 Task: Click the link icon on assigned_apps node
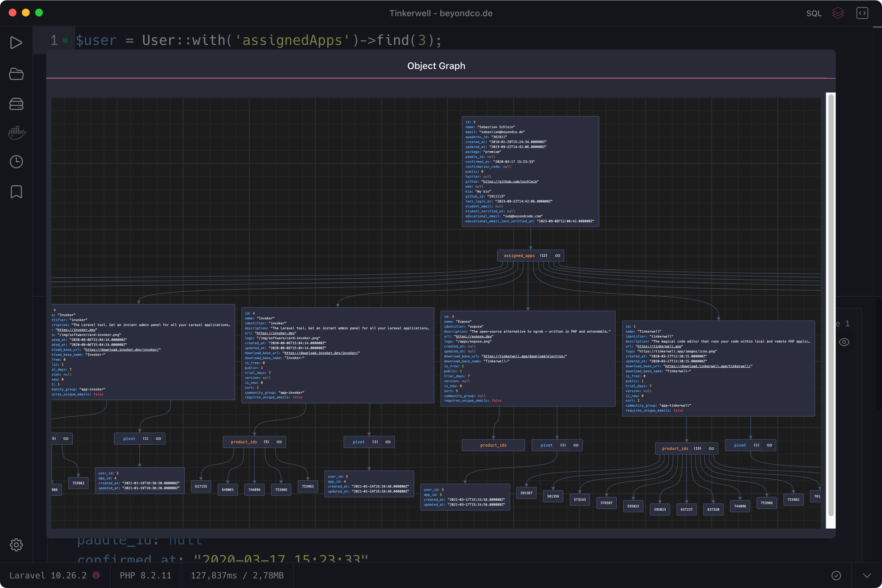558,256
